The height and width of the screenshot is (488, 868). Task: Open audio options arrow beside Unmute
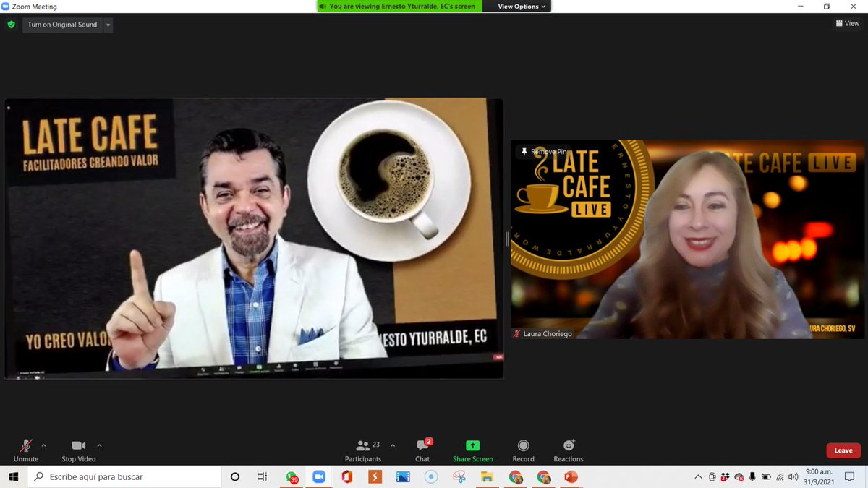click(43, 445)
